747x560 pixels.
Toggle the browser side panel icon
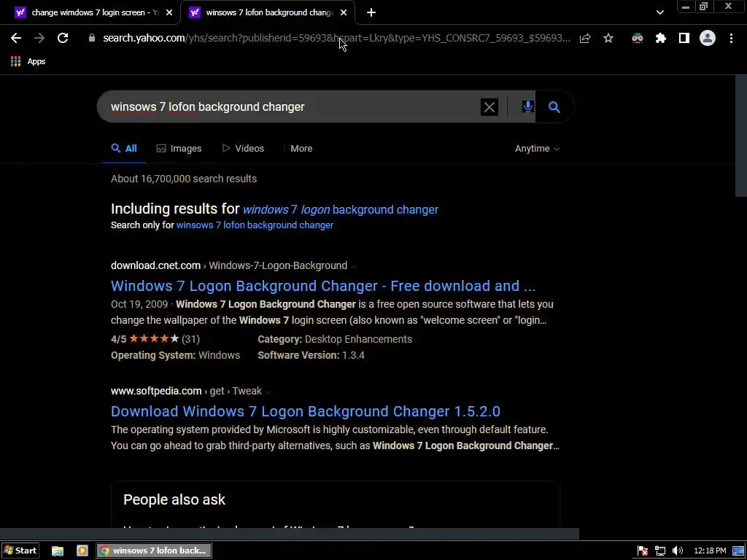(684, 38)
